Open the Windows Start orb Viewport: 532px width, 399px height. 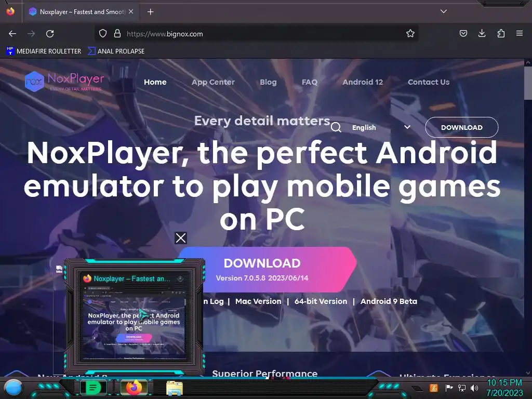13,388
